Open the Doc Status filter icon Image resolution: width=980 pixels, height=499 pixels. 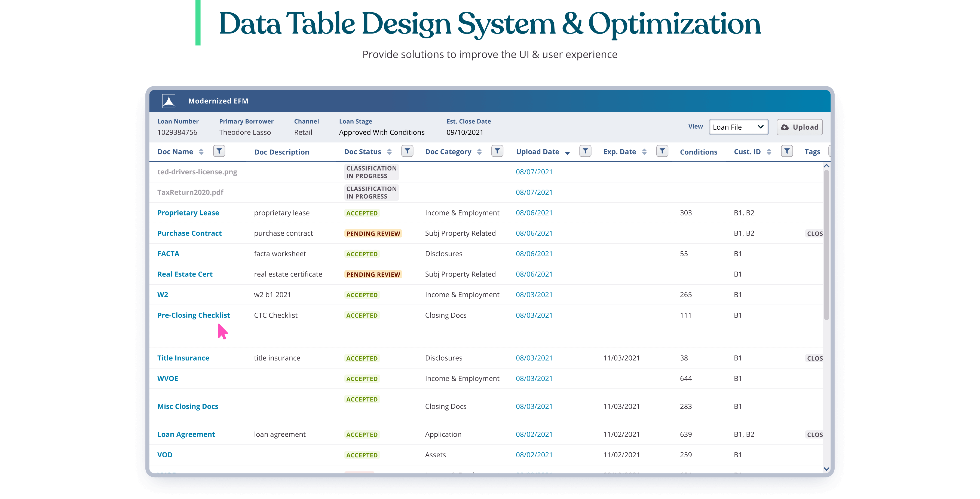point(407,151)
